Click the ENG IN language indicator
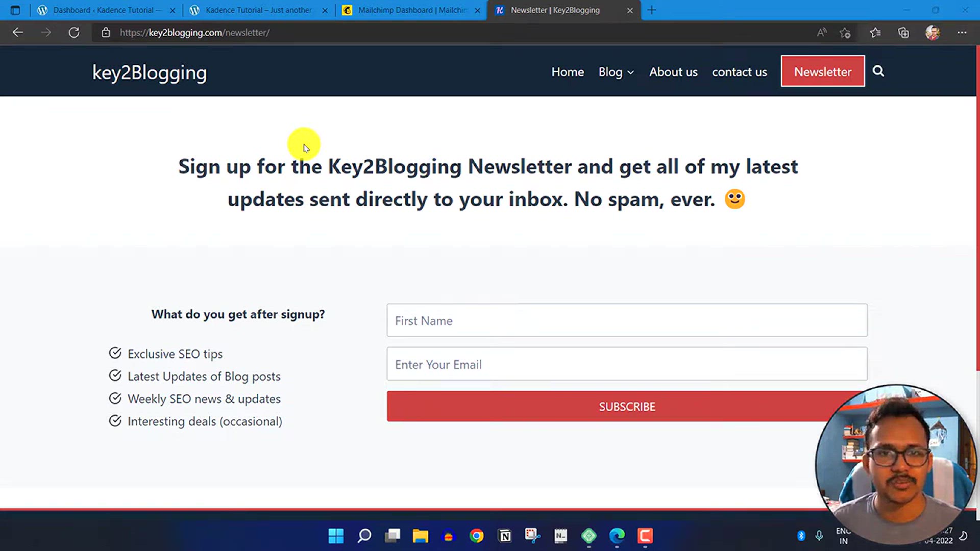 coord(843,536)
